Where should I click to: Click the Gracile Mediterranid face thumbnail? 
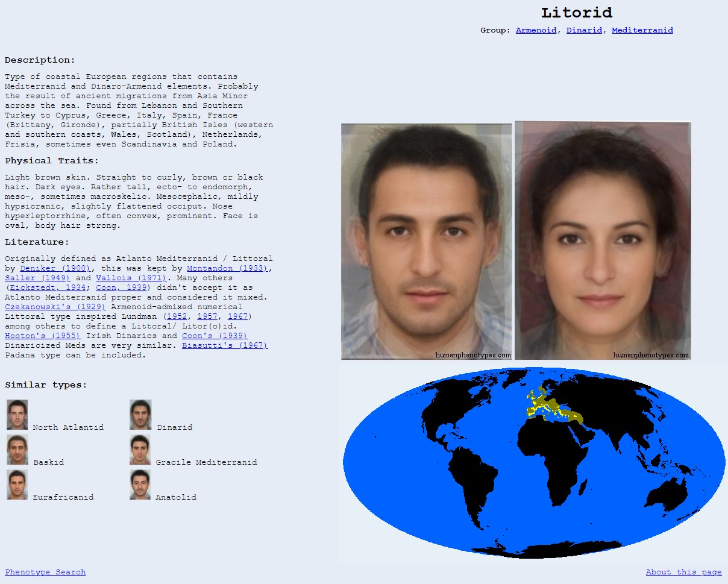pyautogui.click(x=140, y=450)
